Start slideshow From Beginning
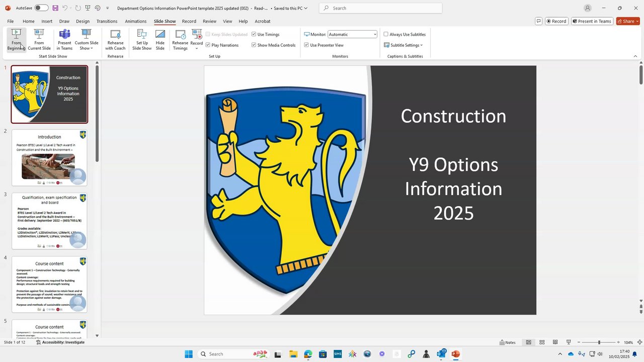This screenshot has width=644, height=362. tap(16, 40)
